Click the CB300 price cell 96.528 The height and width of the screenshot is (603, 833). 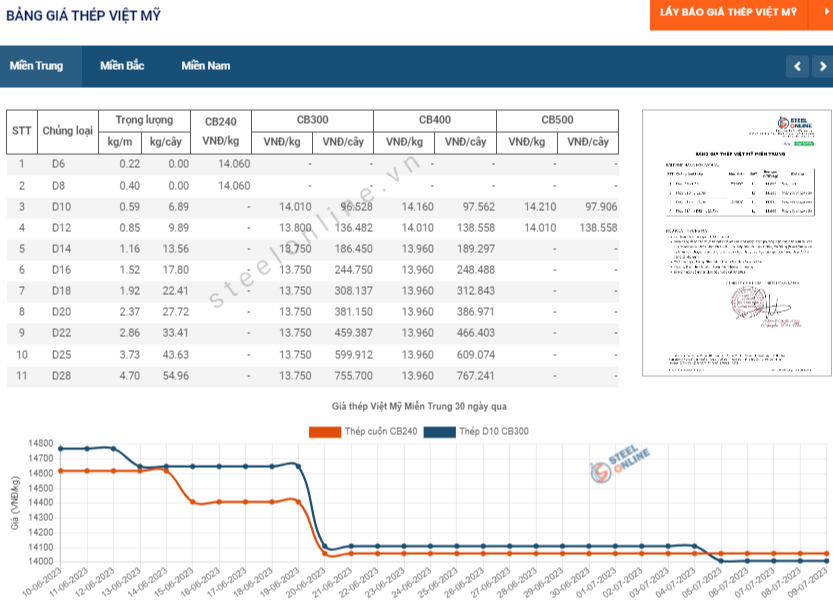coord(356,207)
